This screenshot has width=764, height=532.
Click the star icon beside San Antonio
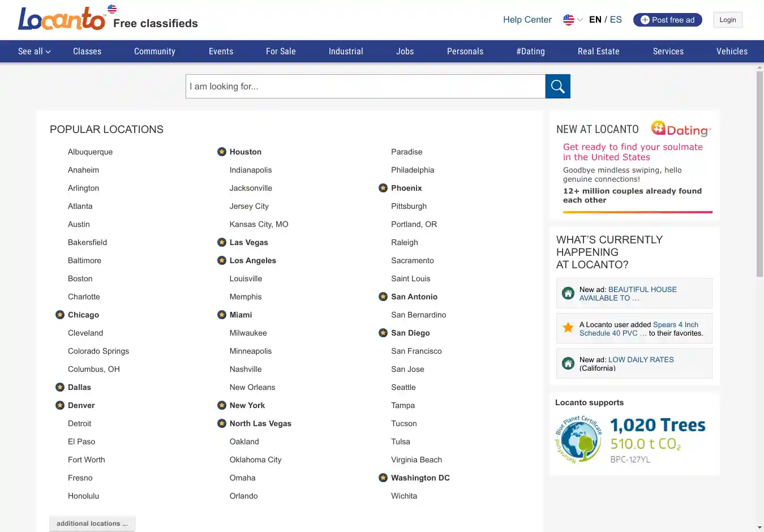click(x=383, y=297)
